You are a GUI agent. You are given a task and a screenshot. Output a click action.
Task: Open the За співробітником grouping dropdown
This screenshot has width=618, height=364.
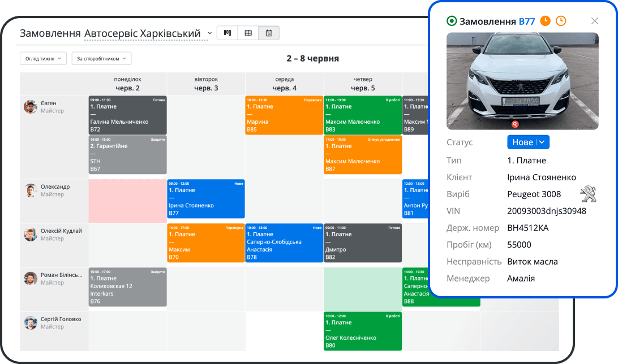tap(101, 59)
